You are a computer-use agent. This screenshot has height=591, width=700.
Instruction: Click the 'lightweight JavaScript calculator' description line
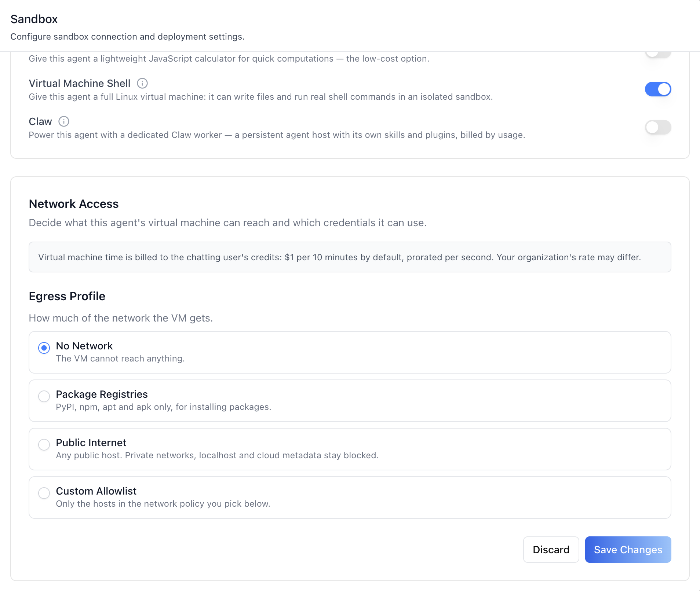[229, 59]
